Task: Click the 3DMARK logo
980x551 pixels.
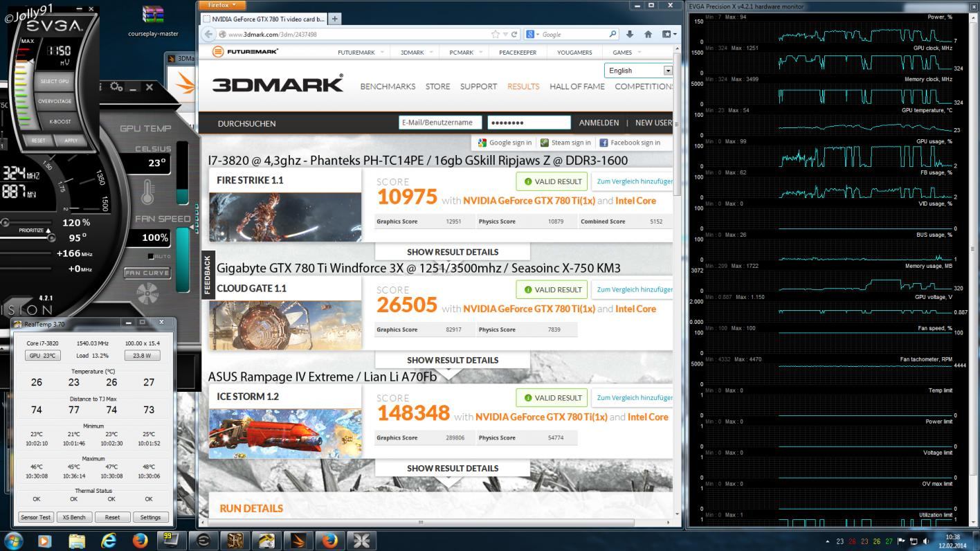Action: coord(278,84)
